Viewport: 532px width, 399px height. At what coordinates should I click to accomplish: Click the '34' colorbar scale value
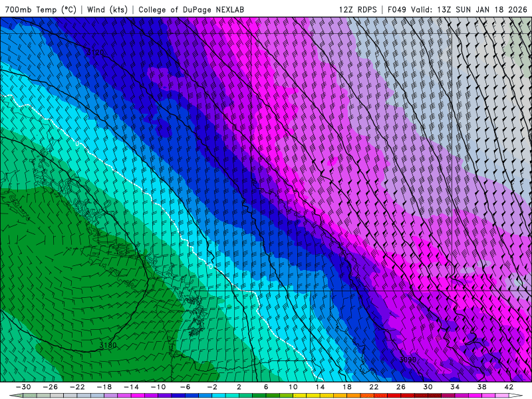tap(455, 387)
